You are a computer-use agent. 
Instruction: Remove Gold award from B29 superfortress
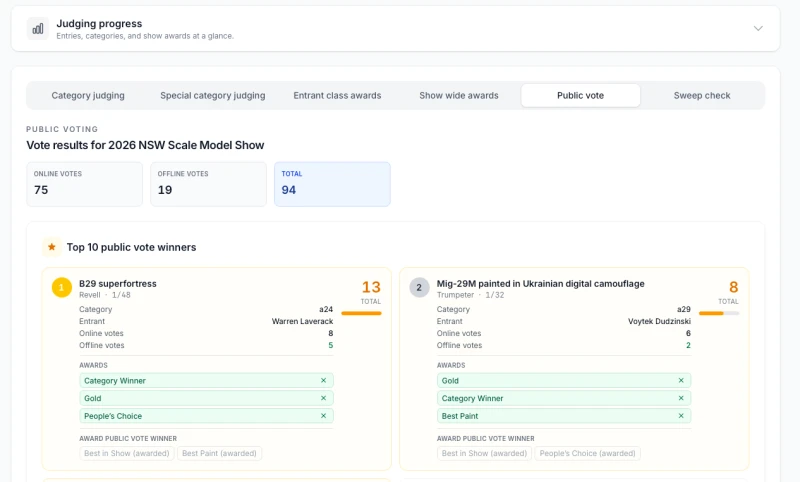tap(323, 398)
